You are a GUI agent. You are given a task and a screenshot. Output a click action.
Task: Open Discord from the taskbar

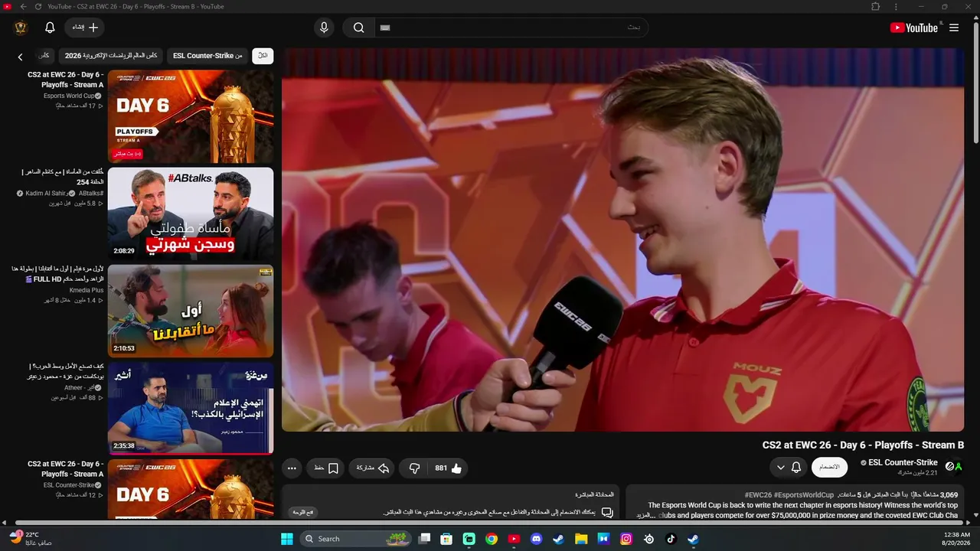point(537,539)
